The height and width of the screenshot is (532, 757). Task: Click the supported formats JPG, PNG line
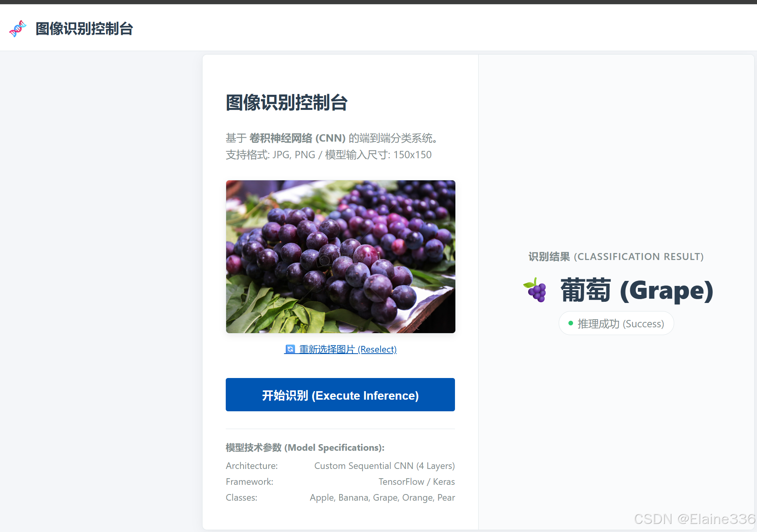[328, 155]
